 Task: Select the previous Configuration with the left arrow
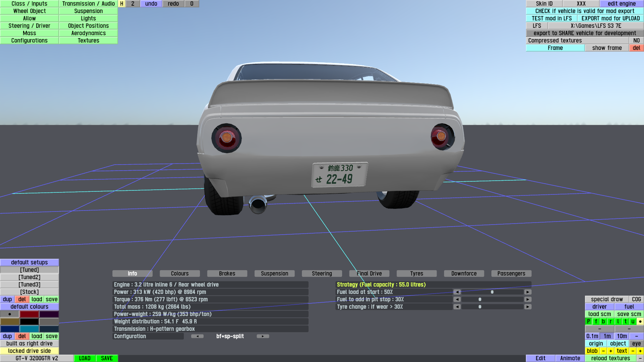click(x=197, y=336)
